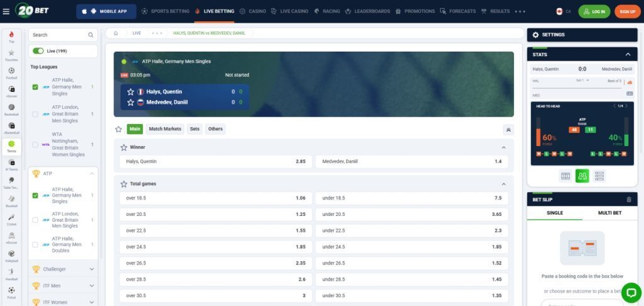The width and height of the screenshot is (644, 306).
Task: Select the Football sport icon
Action: (x=11, y=71)
